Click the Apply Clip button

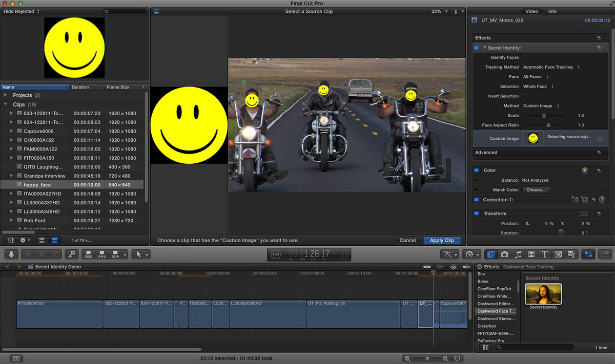pyautogui.click(x=442, y=240)
